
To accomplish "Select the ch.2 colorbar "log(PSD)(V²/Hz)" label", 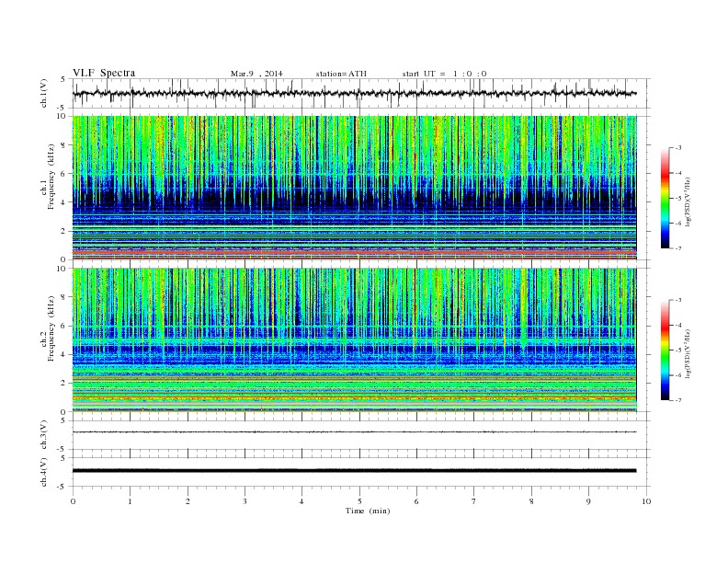I will pos(688,353).
